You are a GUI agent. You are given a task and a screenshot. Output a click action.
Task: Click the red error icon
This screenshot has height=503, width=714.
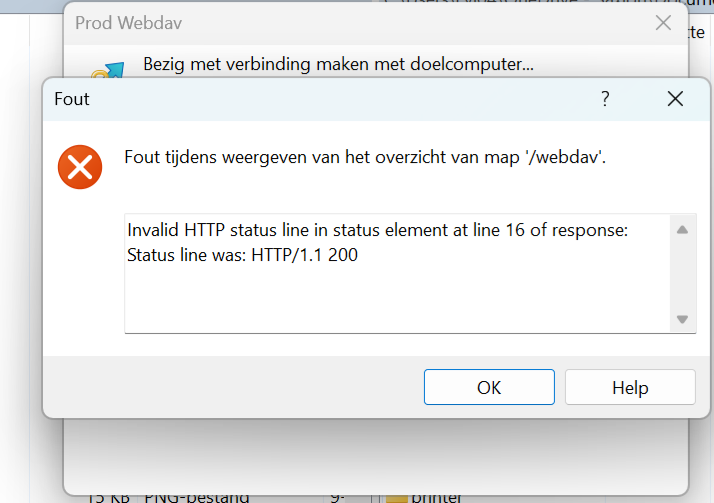79,166
